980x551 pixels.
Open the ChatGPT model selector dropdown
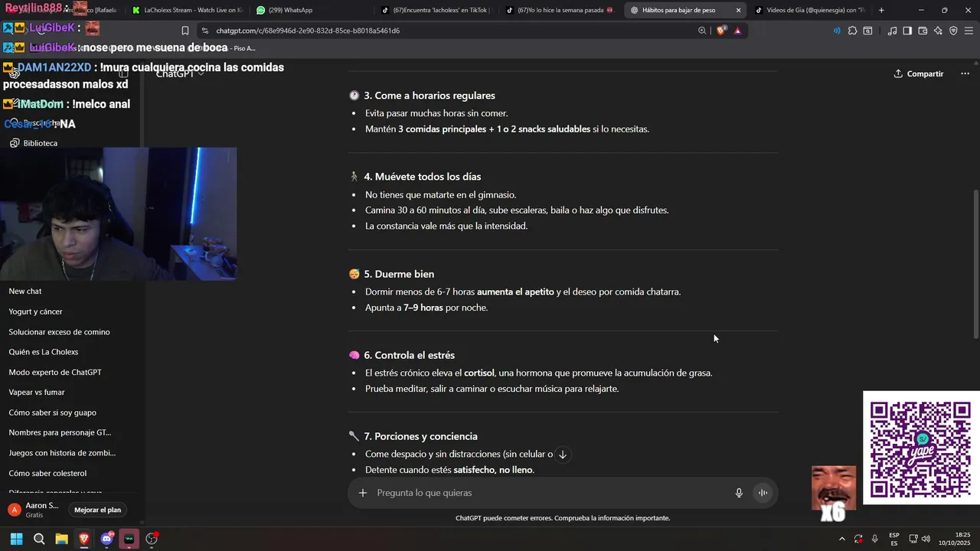pyautogui.click(x=180, y=73)
